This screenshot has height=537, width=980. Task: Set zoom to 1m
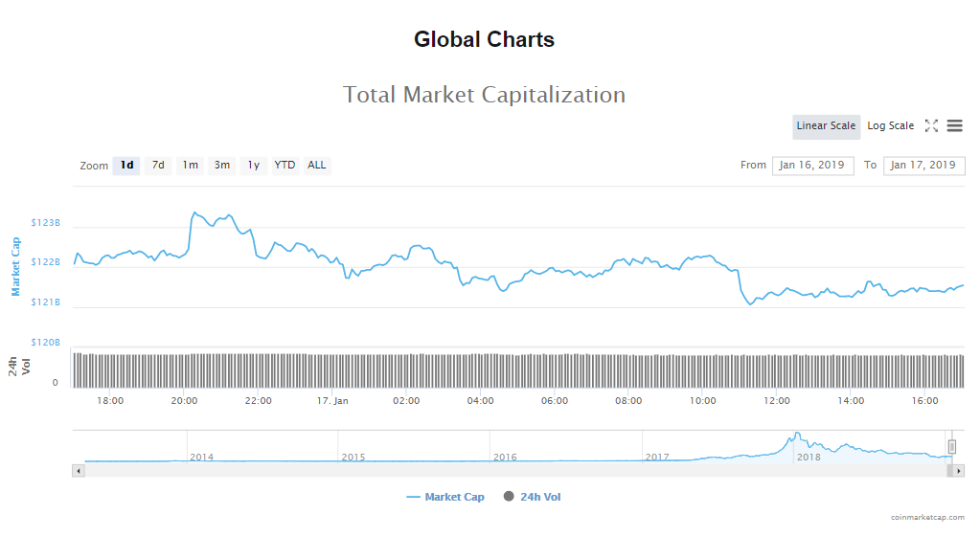click(x=191, y=166)
